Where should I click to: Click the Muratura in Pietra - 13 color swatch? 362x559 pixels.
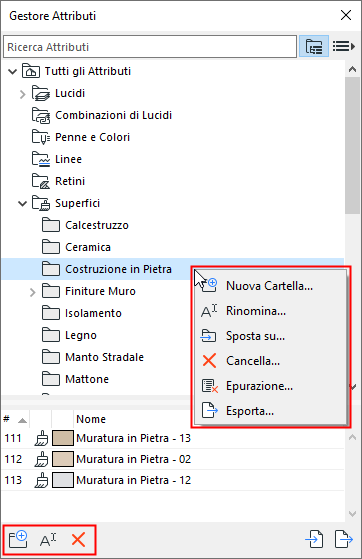63,438
